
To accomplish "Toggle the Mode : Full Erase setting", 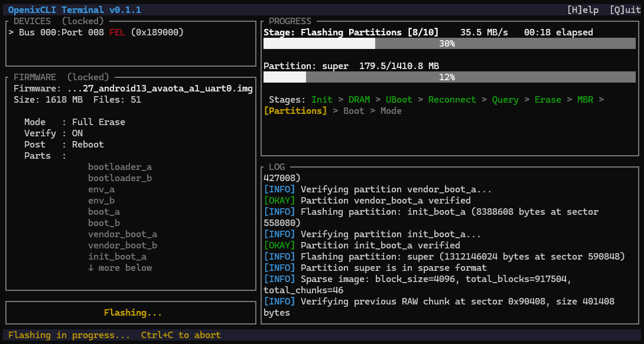I will (x=75, y=122).
